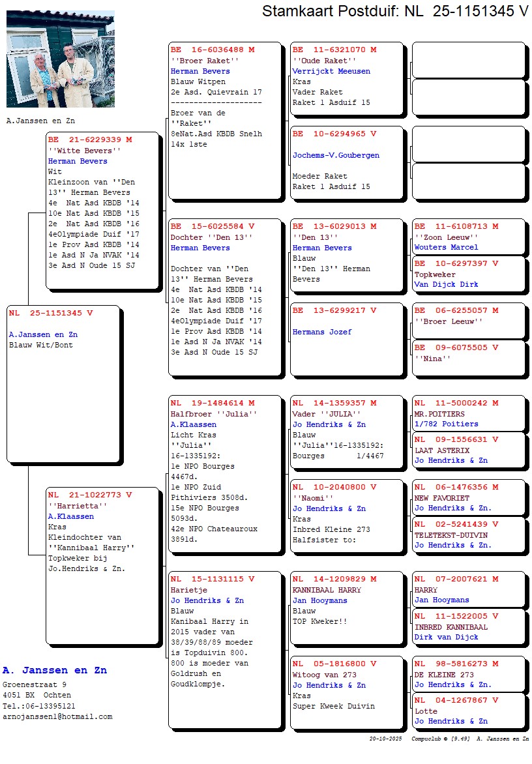The height and width of the screenshot is (764, 532).
Task: Click the Verrijckt Meeusen owner name
Action: 331,71
